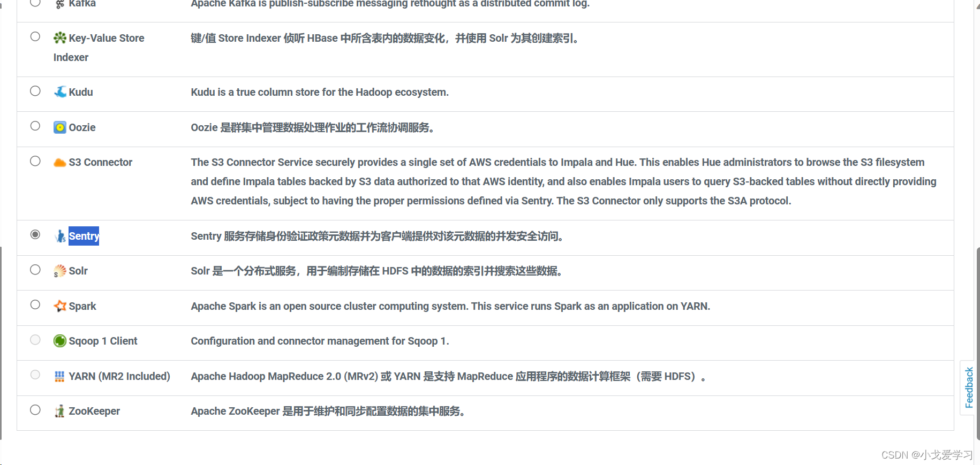Click the Sentry service description text
This screenshot has height=465, width=980.
point(376,236)
